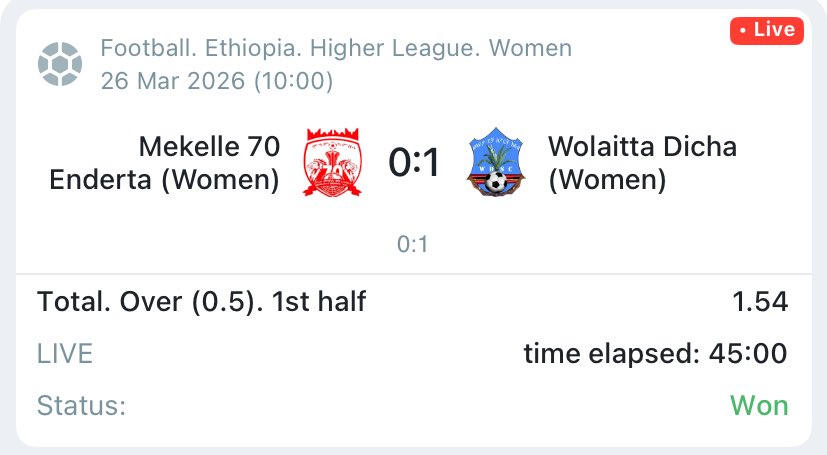This screenshot has height=455, width=827.
Task: Click the large 0:1 match score
Action: point(414,164)
